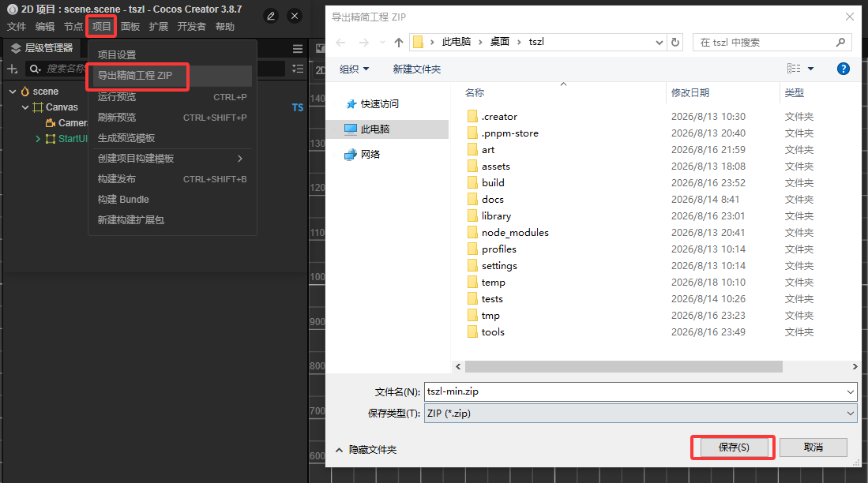Open the 编辑 menu

click(x=45, y=27)
